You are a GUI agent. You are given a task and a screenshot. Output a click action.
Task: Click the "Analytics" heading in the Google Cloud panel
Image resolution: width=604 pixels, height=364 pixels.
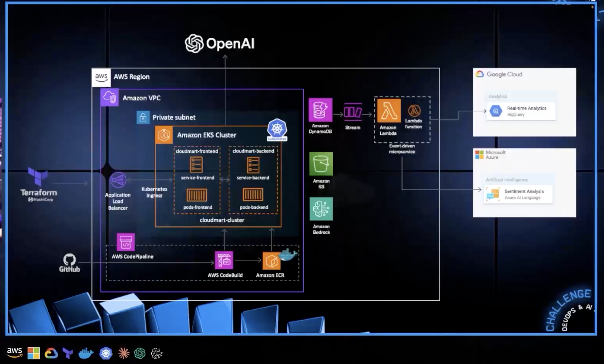point(498,96)
